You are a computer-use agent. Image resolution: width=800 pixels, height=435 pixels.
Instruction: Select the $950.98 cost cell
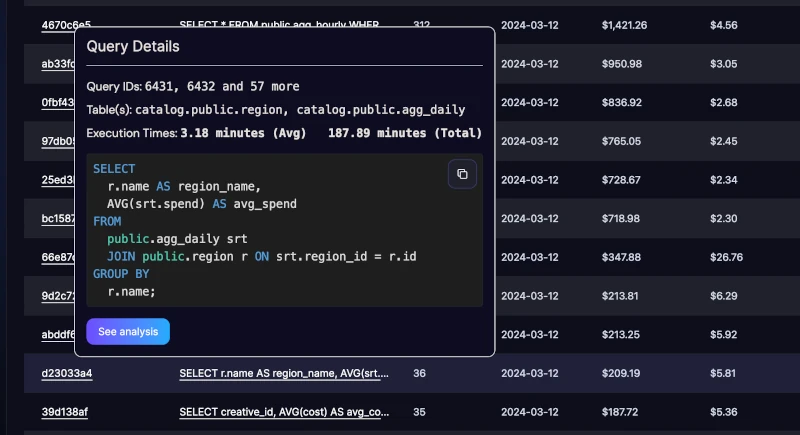point(621,64)
